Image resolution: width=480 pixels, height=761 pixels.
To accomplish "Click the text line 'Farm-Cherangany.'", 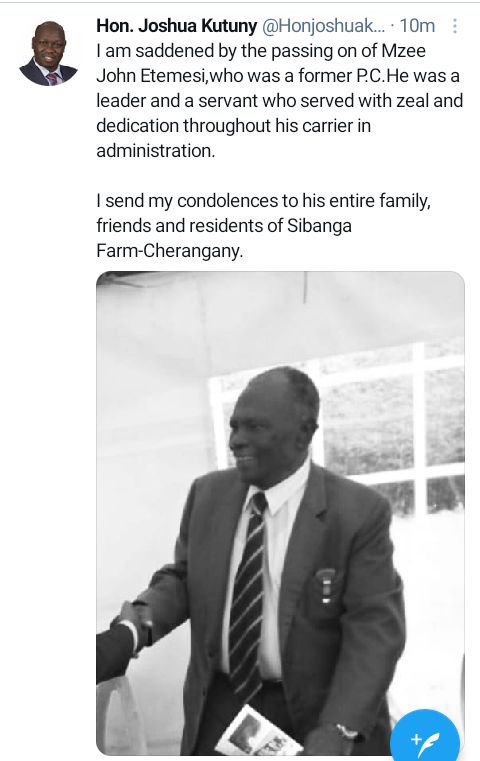I will [169, 250].
